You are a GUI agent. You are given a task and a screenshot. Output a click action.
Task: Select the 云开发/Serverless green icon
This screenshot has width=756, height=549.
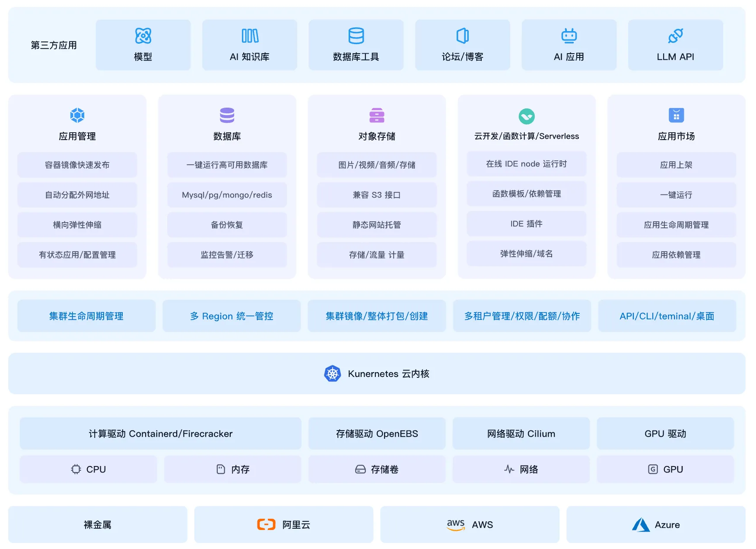(526, 116)
